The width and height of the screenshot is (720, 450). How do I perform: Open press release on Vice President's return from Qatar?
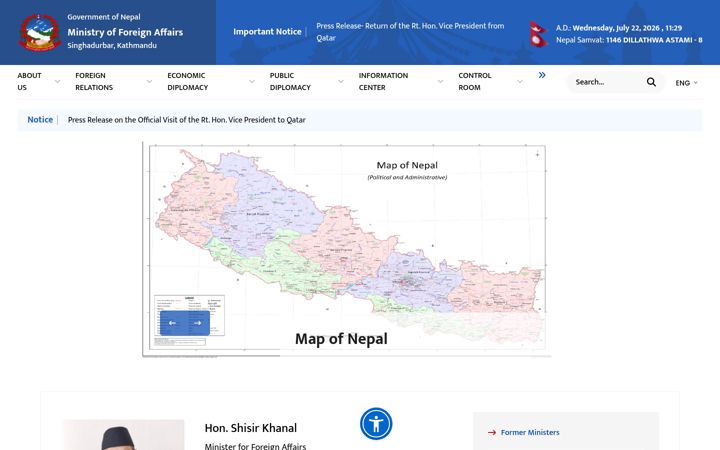410,32
